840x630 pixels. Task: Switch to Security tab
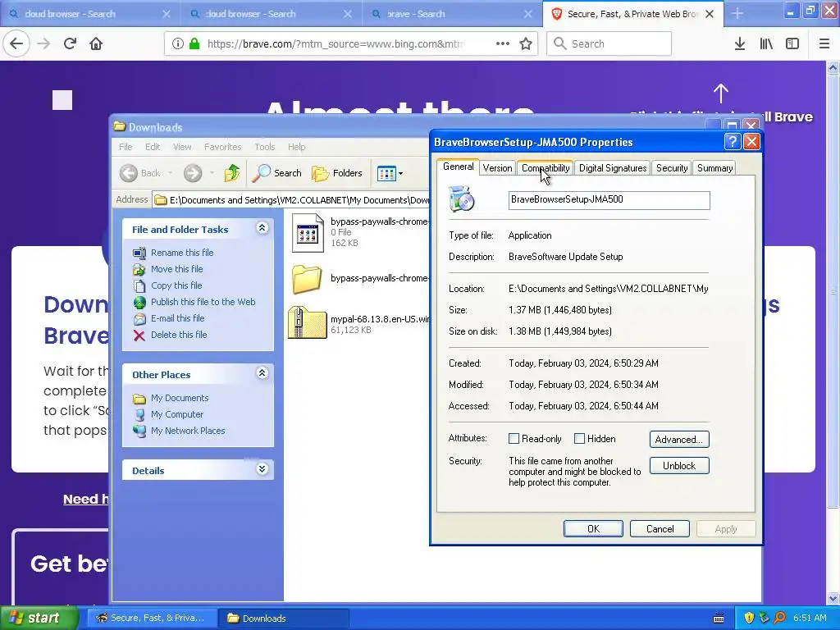coord(672,168)
